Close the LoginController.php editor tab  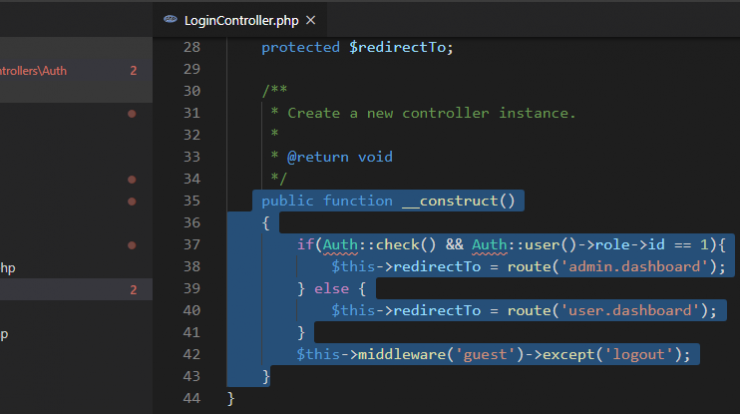pos(311,20)
